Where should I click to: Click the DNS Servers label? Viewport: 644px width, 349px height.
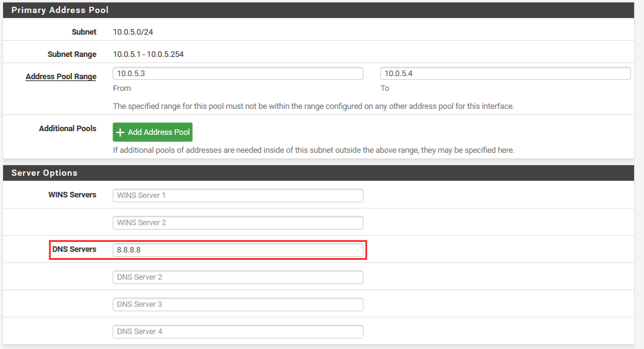(x=74, y=249)
